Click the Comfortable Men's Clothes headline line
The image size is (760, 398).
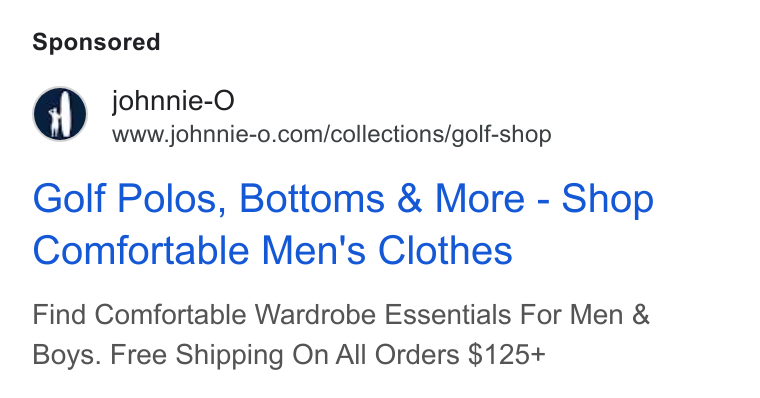pyautogui.click(x=272, y=251)
